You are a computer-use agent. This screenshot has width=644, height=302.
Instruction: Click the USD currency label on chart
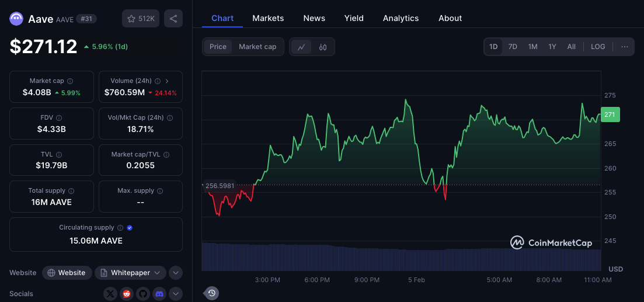(x=615, y=269)
